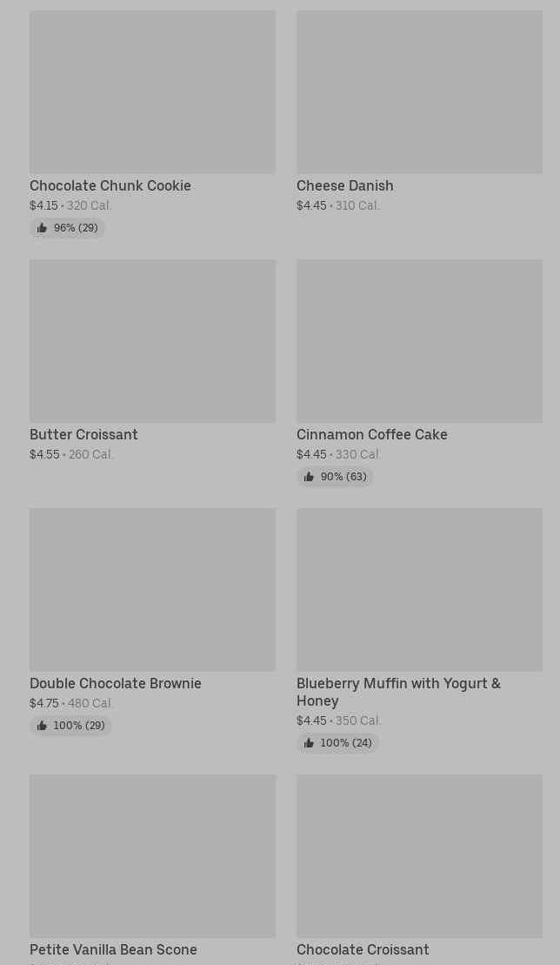Click the Cheese Danish item title
The image size is (560, 965).
[x=344, y=185]
